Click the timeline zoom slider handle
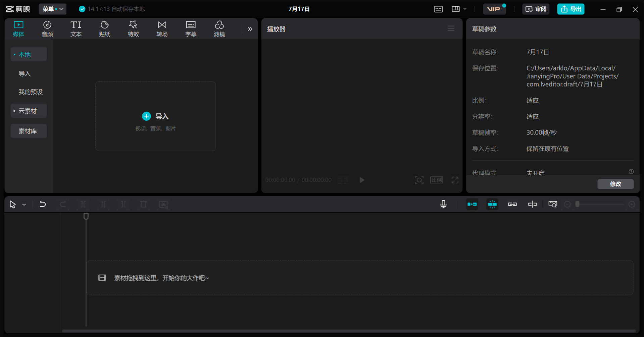The height and width of the screenshot is (337, 644). tap(577, 204)
